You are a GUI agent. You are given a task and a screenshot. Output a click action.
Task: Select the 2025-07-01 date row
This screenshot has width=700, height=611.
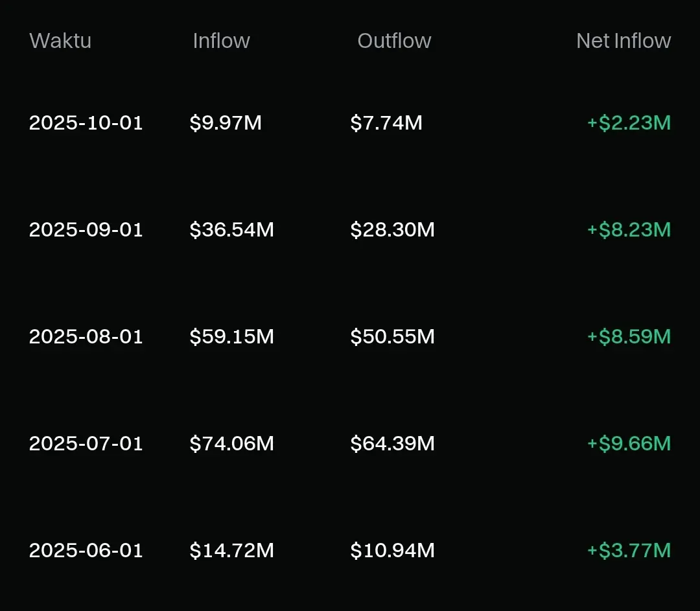pyautogui.click(x=86, y=443)
